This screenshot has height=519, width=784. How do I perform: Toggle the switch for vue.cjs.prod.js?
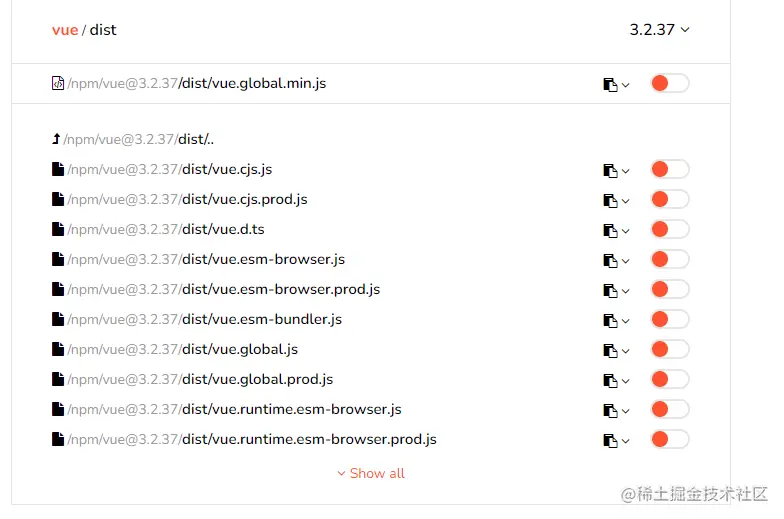[x=670, y=199]
